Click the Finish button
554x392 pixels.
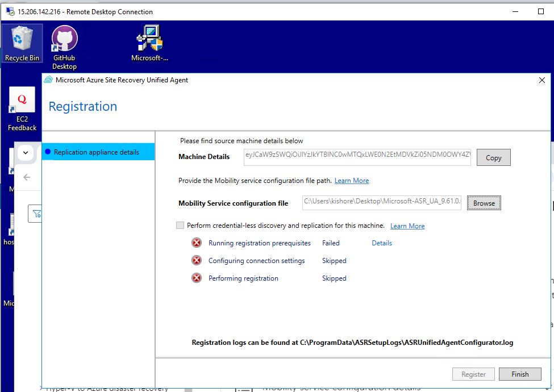pyautogui.click(x=519, y=374)
